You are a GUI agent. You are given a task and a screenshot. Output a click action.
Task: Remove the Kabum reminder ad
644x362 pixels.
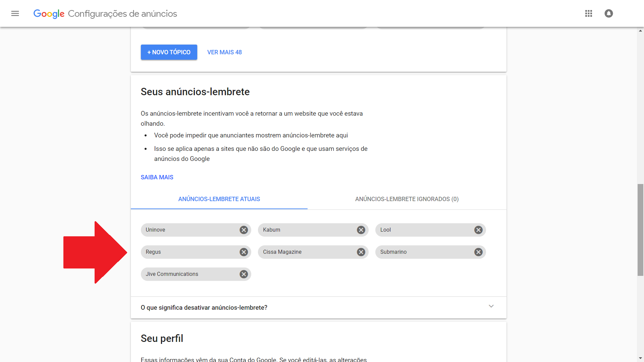[x=361, y=230]
